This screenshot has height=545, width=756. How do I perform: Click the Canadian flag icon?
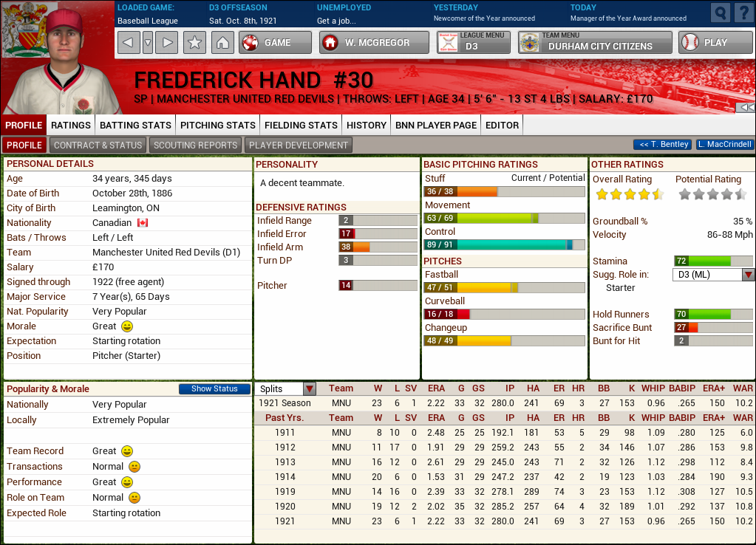click(143, 222)
